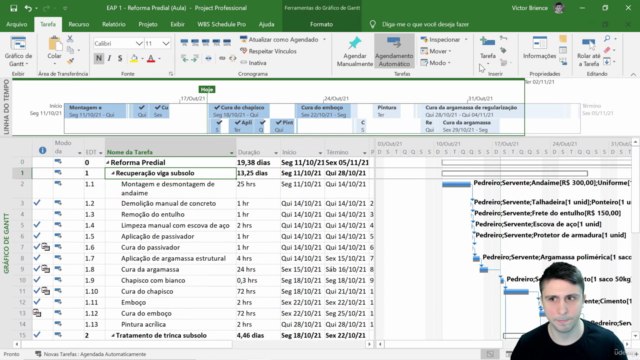Collapse Recuperação viga subsolo outline
Viewport: 640px width, 360px height.
coord(113,173)
